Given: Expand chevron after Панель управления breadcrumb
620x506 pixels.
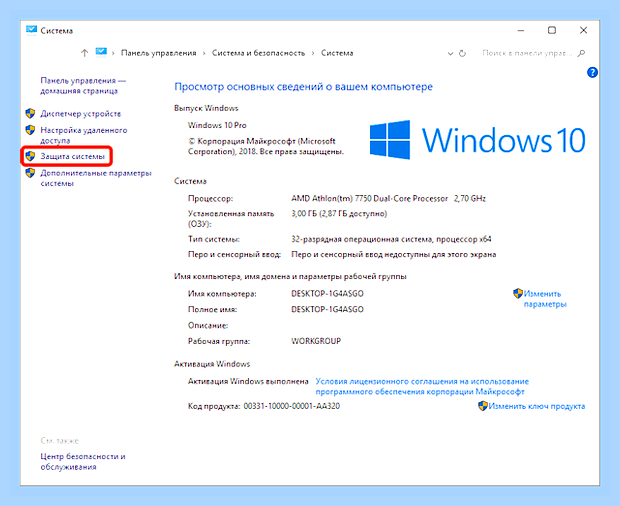Looking at the screenshot, I should pyautogui.click(x=204, y=53).
